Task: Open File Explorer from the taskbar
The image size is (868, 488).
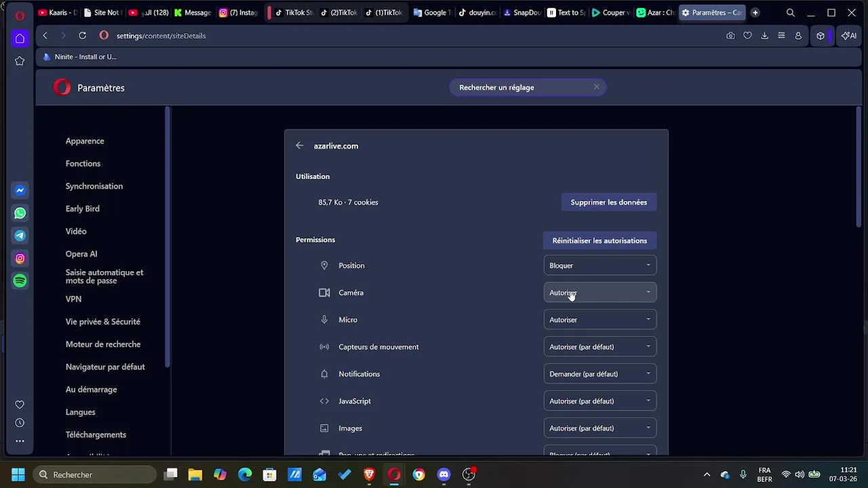Action: click(x=195, y=474)
